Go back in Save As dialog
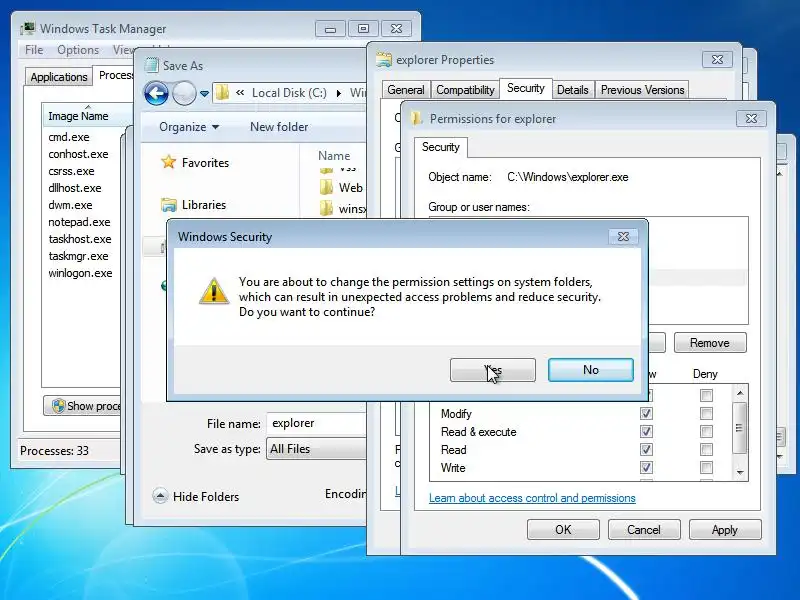This screenshot has height=600, width=800. (x=157, y=93)
